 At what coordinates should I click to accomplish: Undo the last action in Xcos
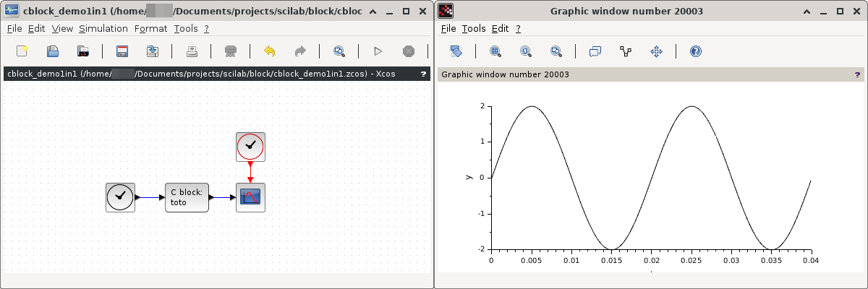click(x=270, y=51)
